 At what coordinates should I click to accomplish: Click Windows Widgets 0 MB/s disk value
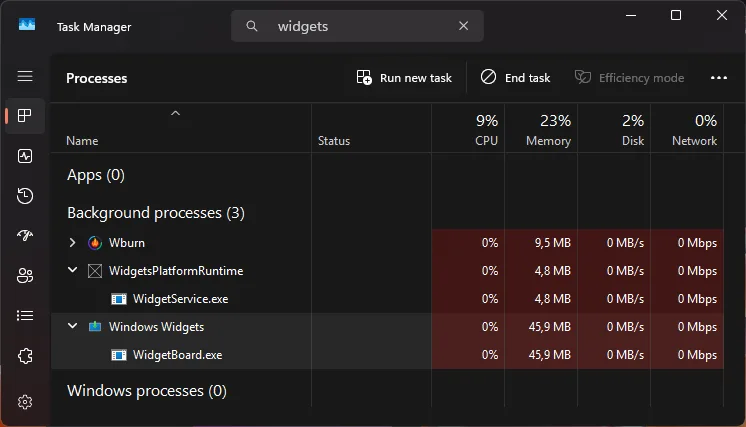(x=625, y=327)
